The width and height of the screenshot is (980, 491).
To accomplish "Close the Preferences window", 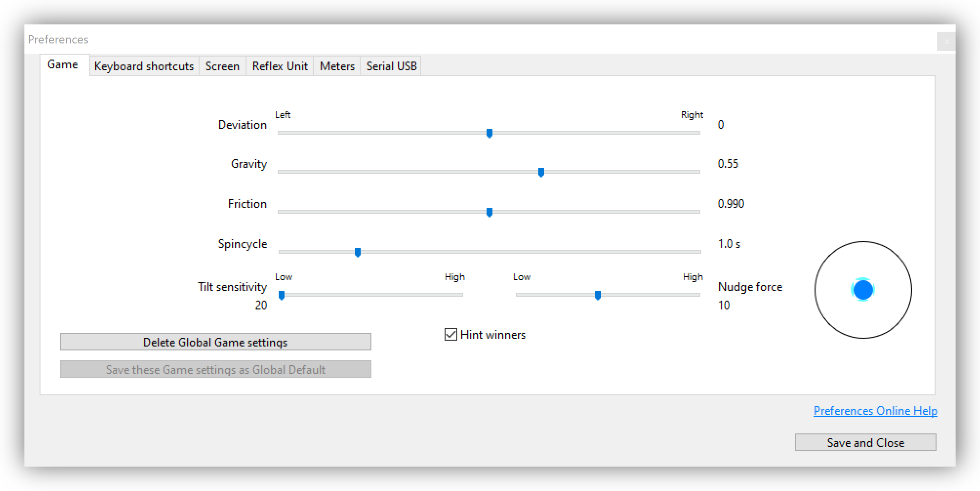I will click(x=946, y=41).
